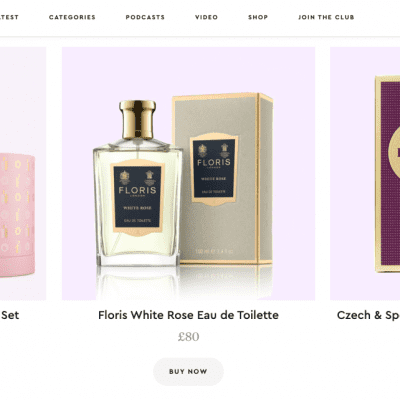The height and width of the screenshot is (400, 400).
Task: Click the navy Floris label on the box
Action: 214,169
